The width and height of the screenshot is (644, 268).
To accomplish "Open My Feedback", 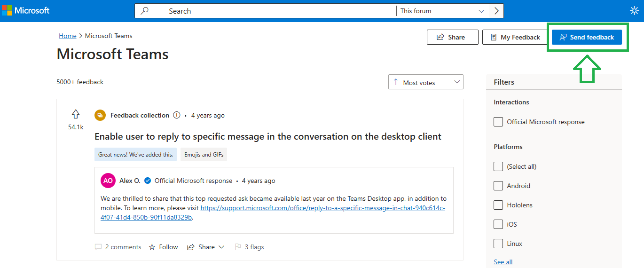I will click(515, 37).
